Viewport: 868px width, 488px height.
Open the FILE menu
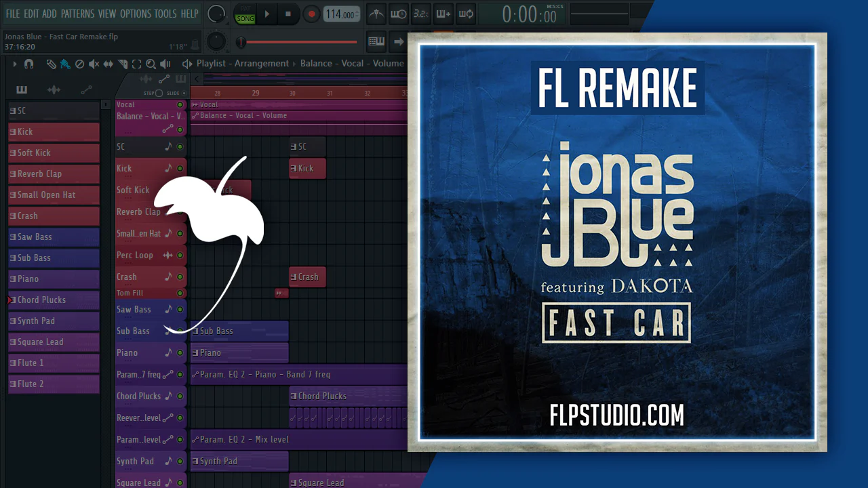(13, 14)
